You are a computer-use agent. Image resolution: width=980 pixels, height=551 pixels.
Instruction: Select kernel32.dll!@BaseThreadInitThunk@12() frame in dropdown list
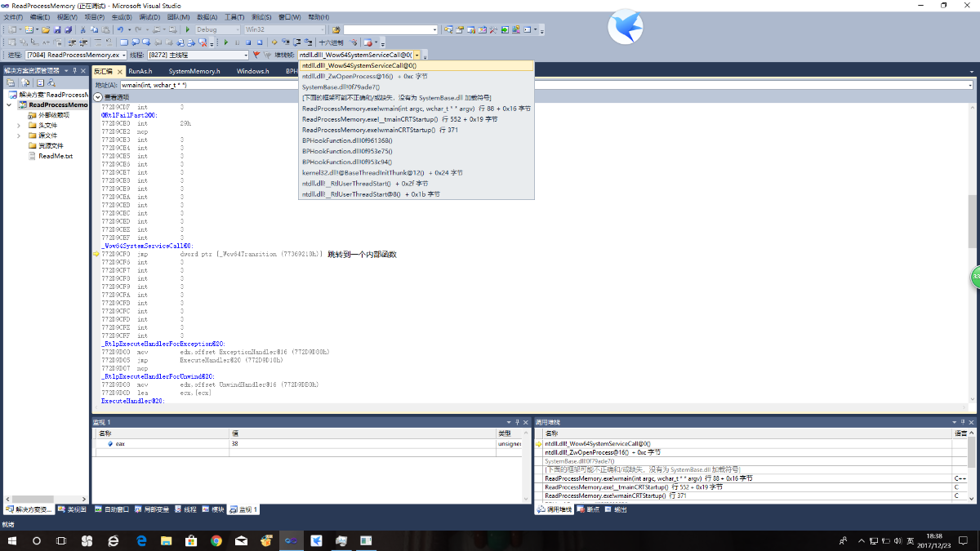[x=416, y=172]
